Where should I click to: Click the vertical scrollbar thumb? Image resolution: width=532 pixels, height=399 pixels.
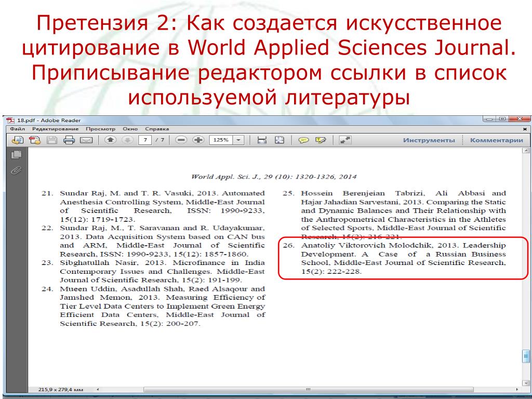526,356
